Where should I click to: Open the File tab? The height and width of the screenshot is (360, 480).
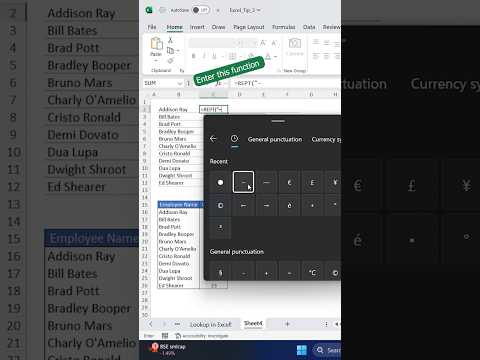pos(152,27)
